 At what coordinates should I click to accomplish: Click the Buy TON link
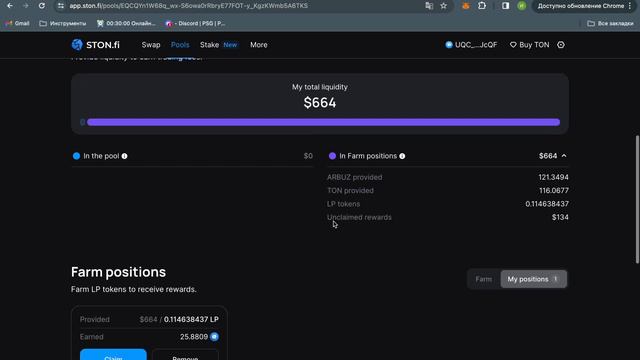click(529, 45)
